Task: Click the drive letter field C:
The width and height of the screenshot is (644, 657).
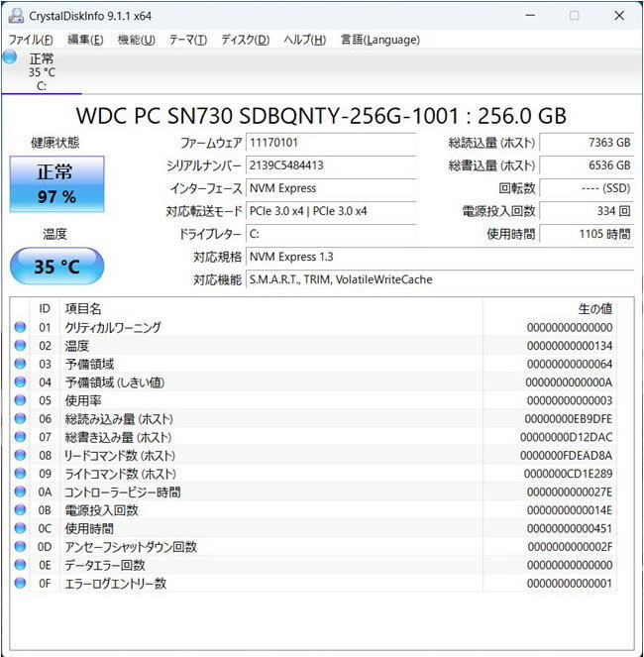Action: click(x=331, y=234)
